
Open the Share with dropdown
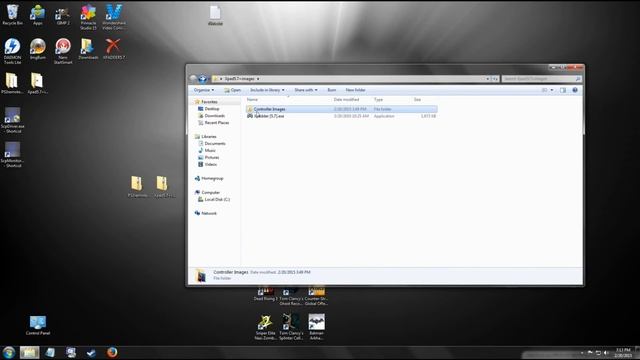(306, 90)
